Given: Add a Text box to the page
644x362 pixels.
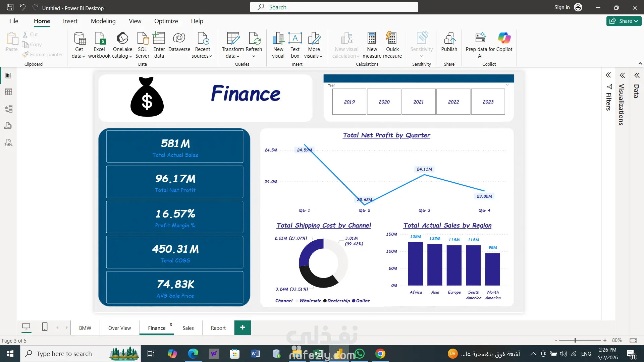Looking at the screenshot, I should click(x=295, y=45).
